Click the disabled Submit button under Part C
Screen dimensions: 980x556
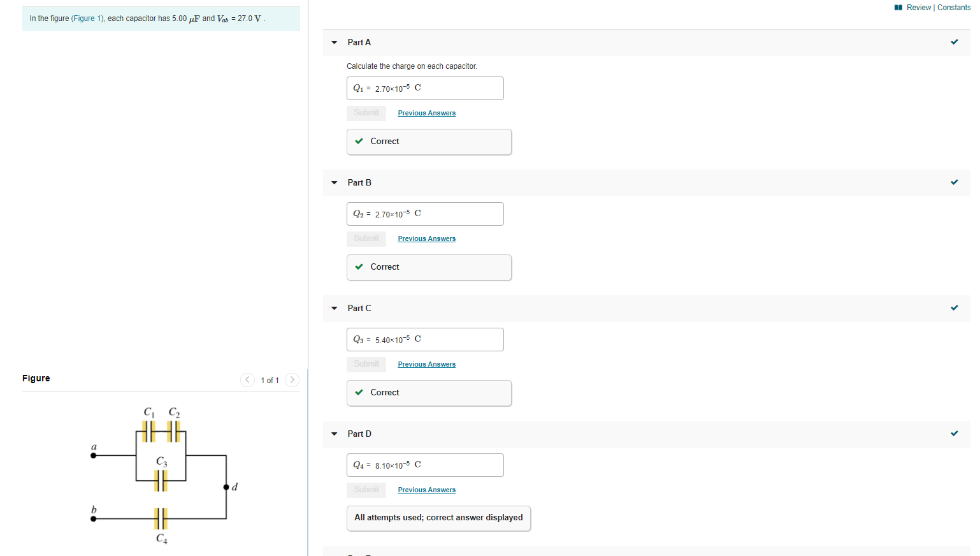pyautogui.click(x=366, y=363)
